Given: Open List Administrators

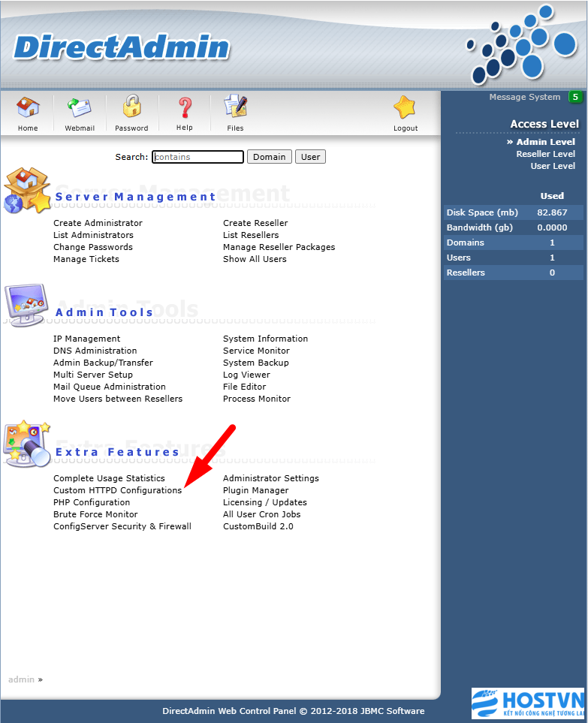Looking at the screenshot, I should click(93, 235).
